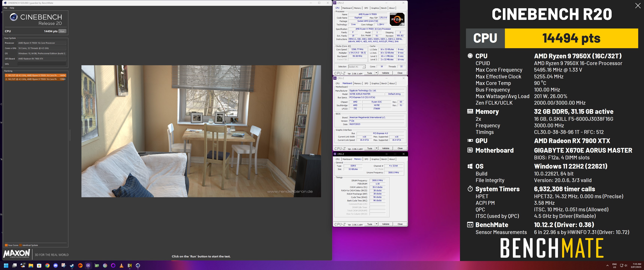Launch Ubisoft Connect from the taskbar
Screen dimensions: 644x270
point(105,265)
